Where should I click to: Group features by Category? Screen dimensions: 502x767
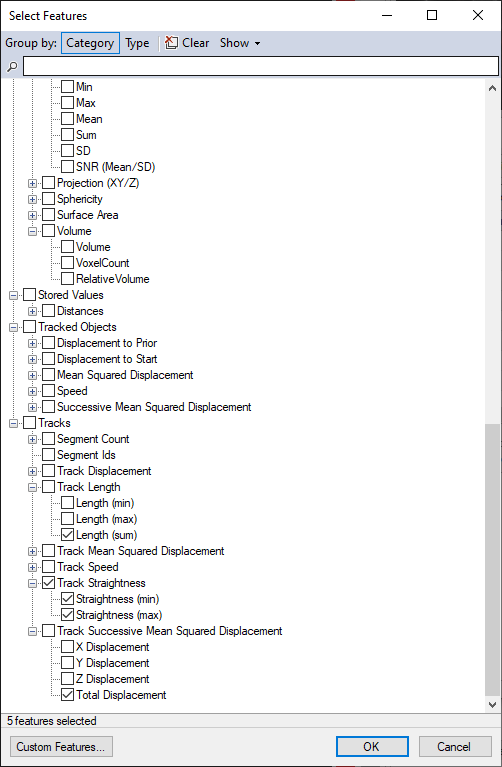[x=90, y=43]
